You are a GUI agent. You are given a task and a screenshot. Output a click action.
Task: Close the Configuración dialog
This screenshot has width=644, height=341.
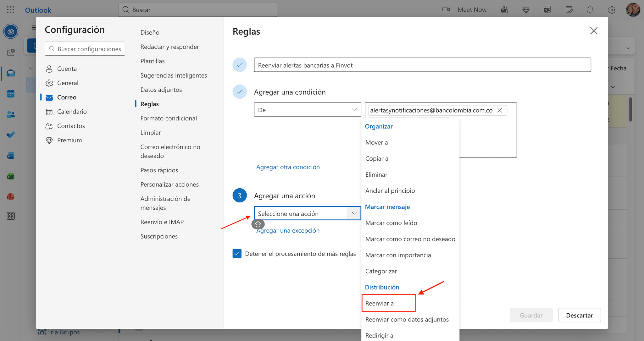point(594,31)
